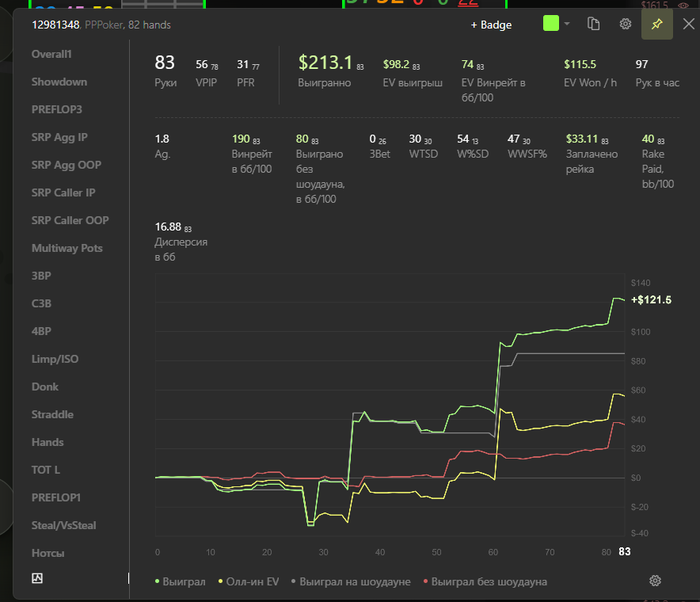Image resolution: width=700 pixels, height=602 pixels.
Task: Open the PREFLOP3 sidebar tab
Action: pos(57,109)
